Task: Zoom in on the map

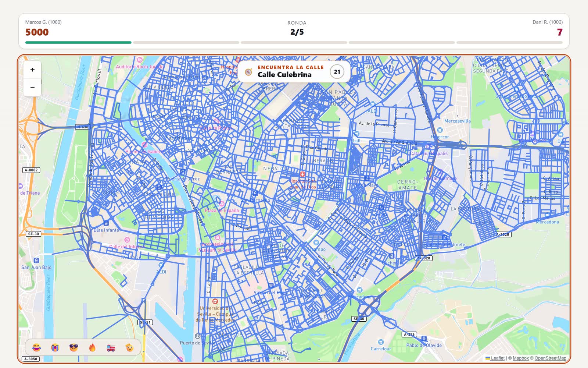Action: [x=32, y=70]
